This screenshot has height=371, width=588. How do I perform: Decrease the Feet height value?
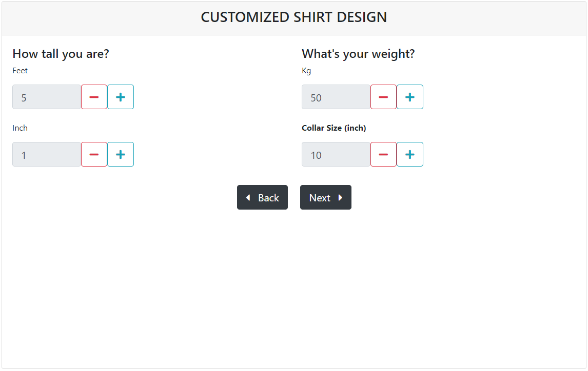tap(94, 97)
